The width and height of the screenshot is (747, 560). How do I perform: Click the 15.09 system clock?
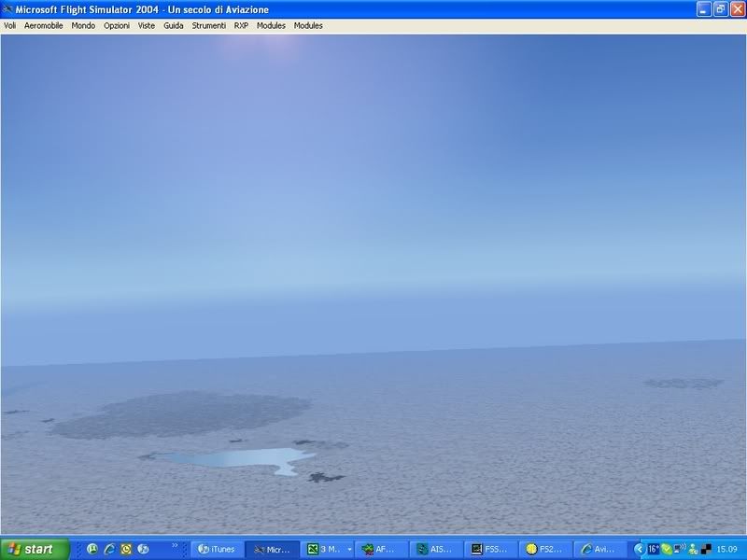pyautogui.click(x=727, y=549)
